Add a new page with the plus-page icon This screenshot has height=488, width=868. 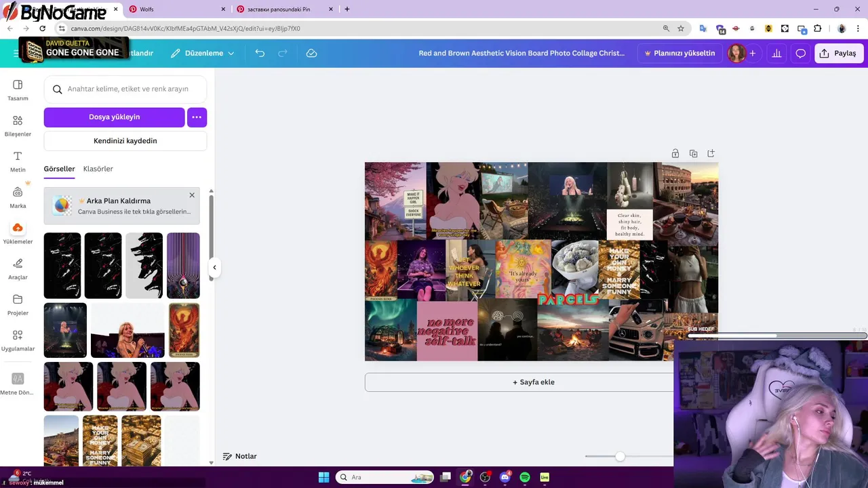click(x=711, y=154)
